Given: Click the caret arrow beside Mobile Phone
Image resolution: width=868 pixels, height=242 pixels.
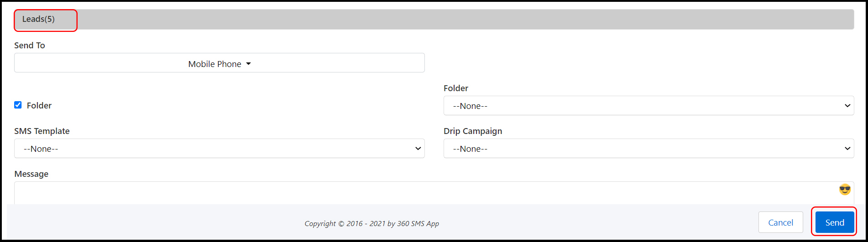Looking at the screenshot, I should click(249, 64).
